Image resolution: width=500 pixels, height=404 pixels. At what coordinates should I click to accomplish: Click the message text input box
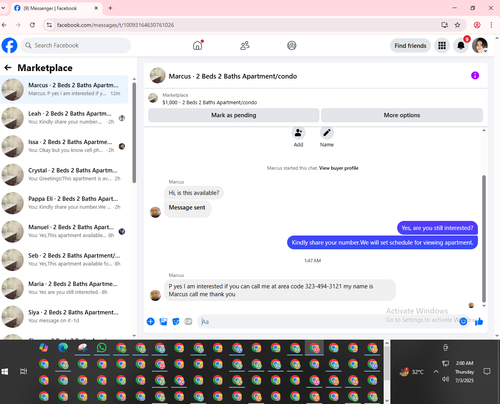coord(328,321)
